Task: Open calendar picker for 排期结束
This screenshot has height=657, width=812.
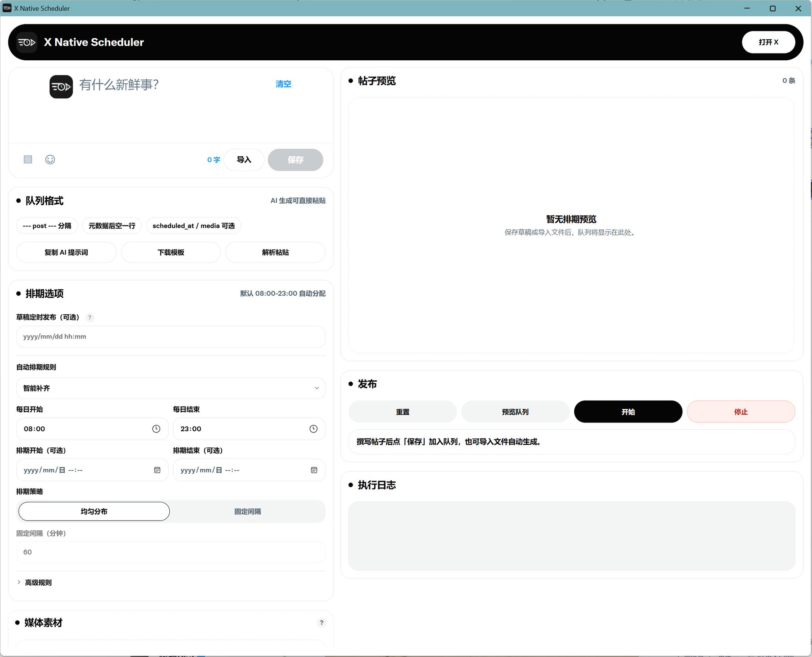Action: point(314,470)
